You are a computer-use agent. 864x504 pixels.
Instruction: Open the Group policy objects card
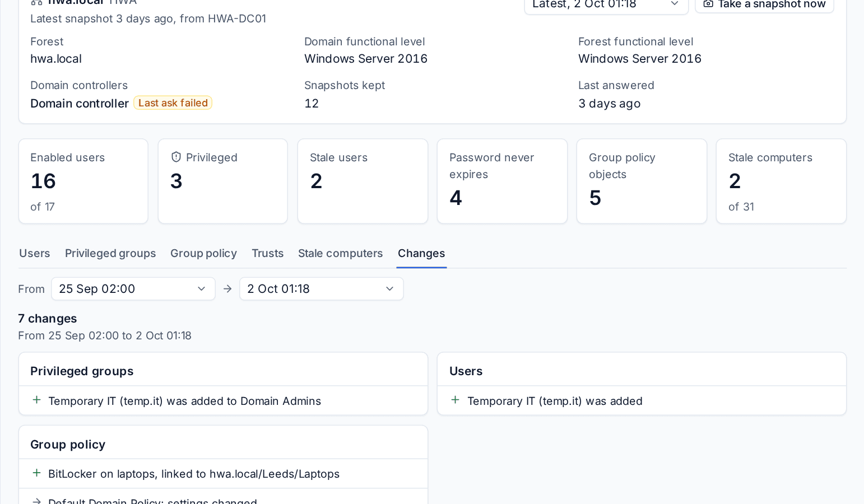click(x=642, y=181)
